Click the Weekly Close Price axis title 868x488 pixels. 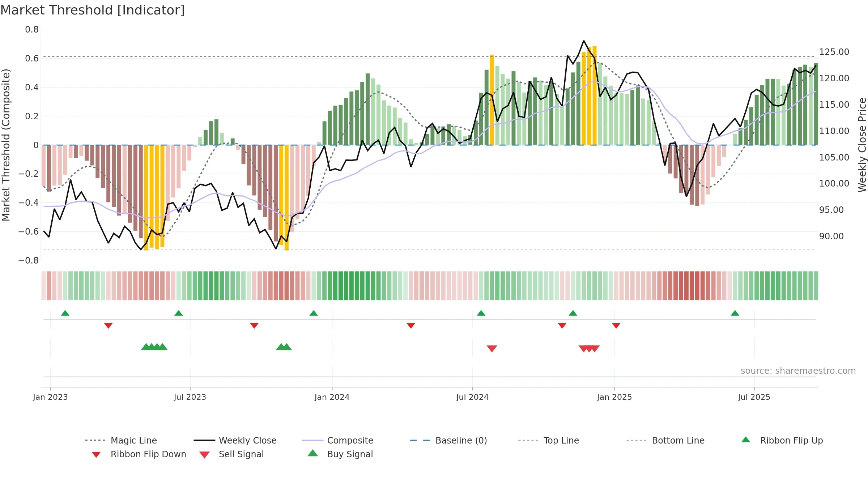[x=862, y=145]
